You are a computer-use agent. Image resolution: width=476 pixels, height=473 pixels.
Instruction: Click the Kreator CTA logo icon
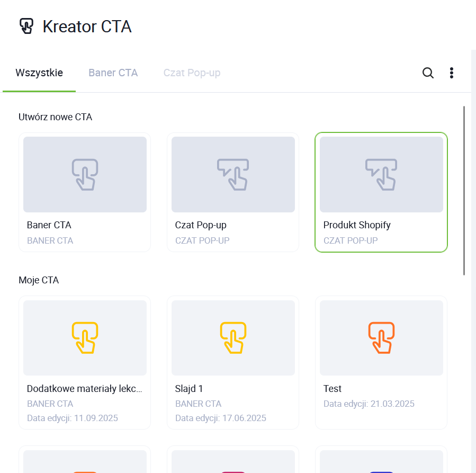(26, 26)
